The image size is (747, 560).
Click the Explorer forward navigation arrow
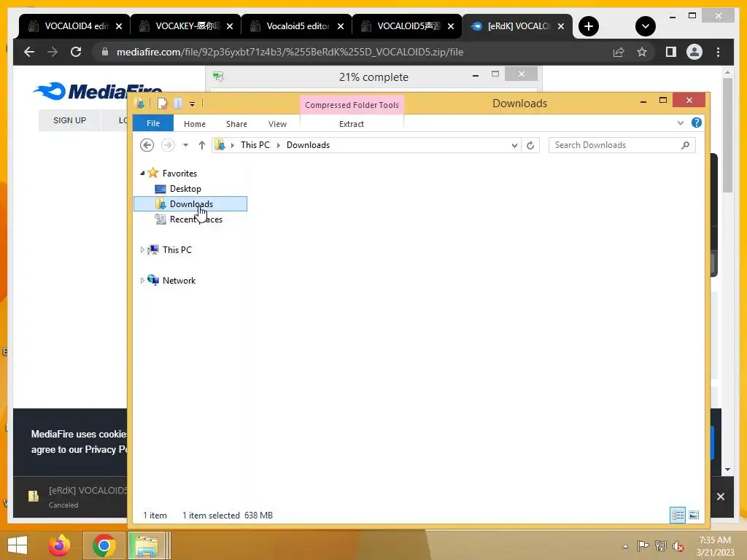[x=168, y=145]
